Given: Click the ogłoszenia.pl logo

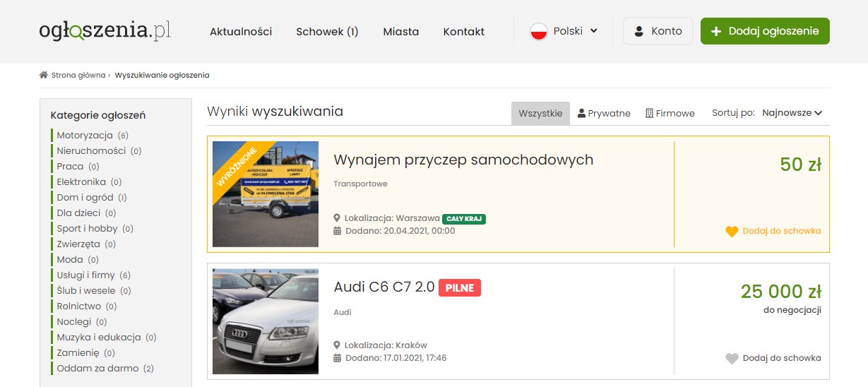Looking at the screenshot, I should [x=105, y=31].
